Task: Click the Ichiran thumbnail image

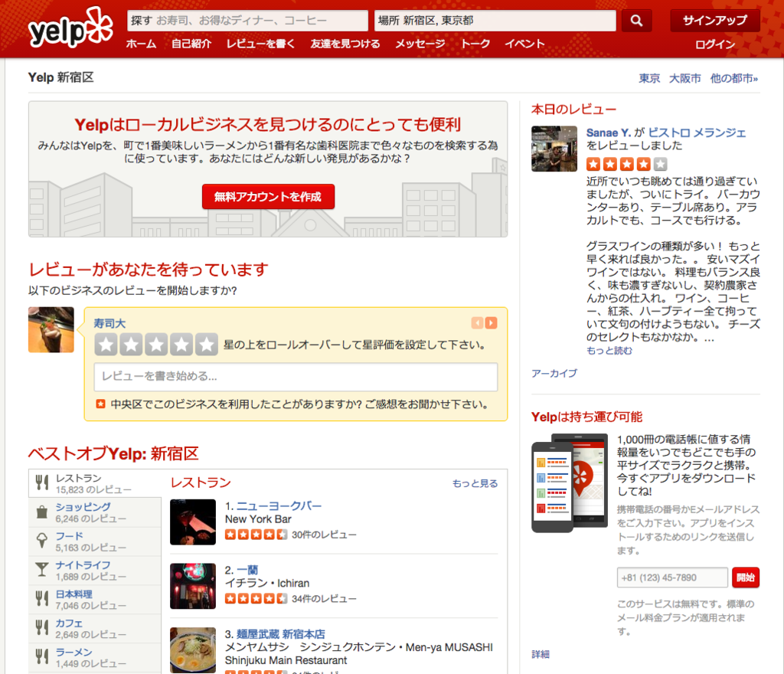Action: 193,586
